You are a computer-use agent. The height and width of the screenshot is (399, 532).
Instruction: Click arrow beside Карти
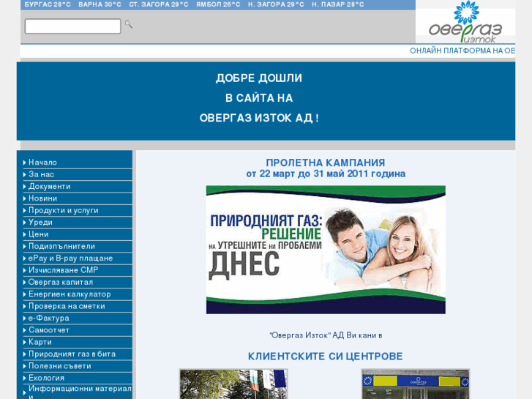tap(24, 343)
